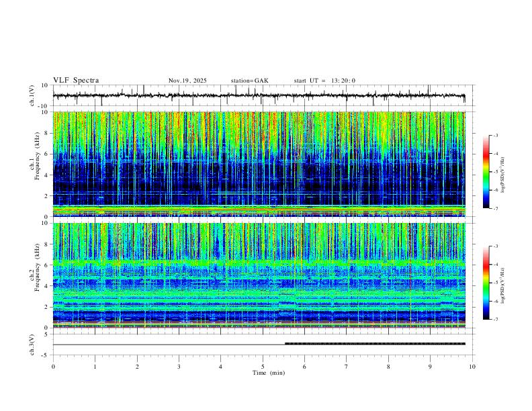Viewport: 532px width, 411px height.
Task: Click the yellow-green sub-1 kHz band in ch.1
Action: [259, 210]
